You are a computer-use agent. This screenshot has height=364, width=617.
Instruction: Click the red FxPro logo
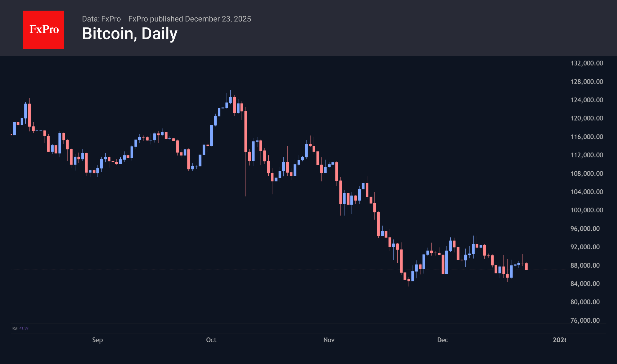(x=44, y=29)
